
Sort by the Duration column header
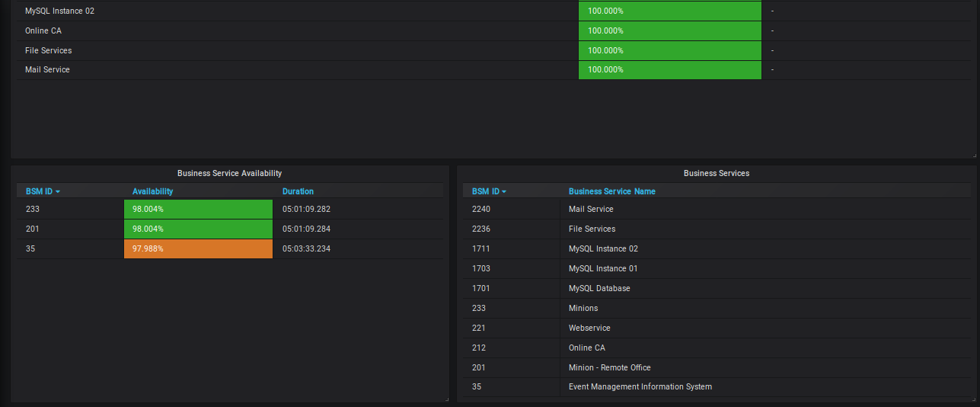[298, 192]
